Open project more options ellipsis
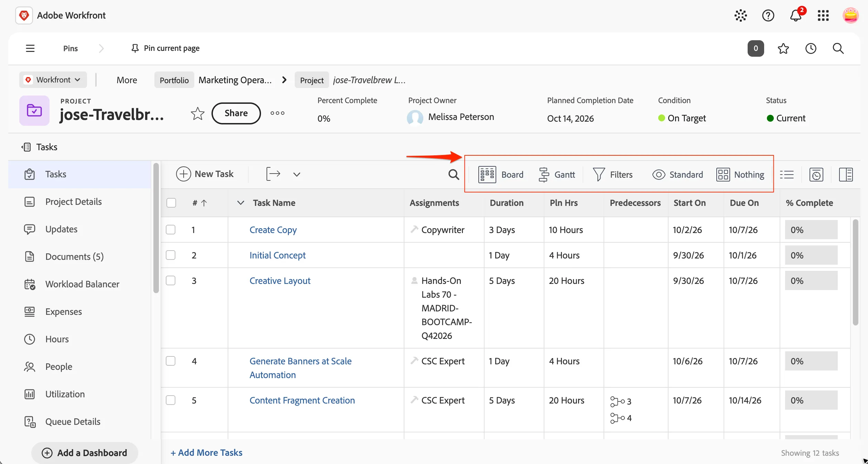 (x=278, y=113)
